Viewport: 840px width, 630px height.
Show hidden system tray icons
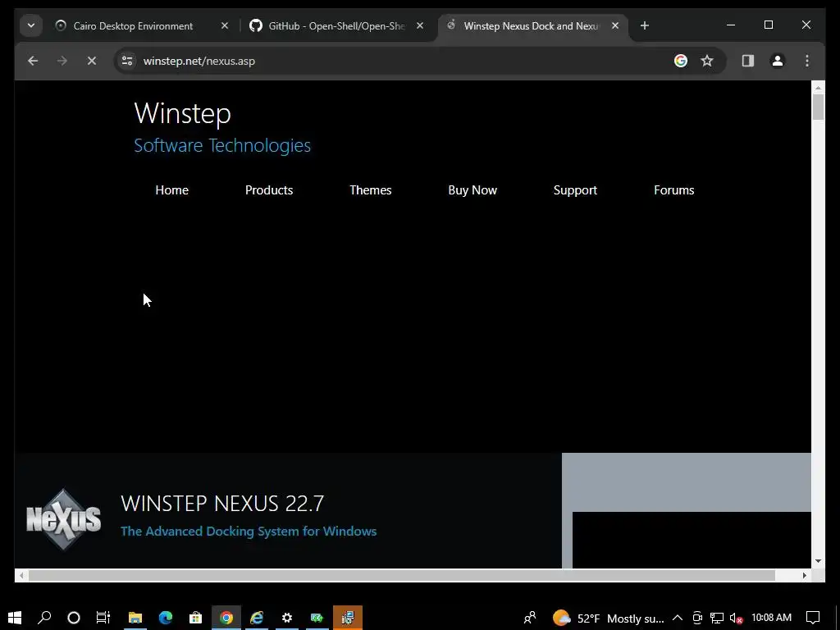pyautogui.click(x=677, y=619)
